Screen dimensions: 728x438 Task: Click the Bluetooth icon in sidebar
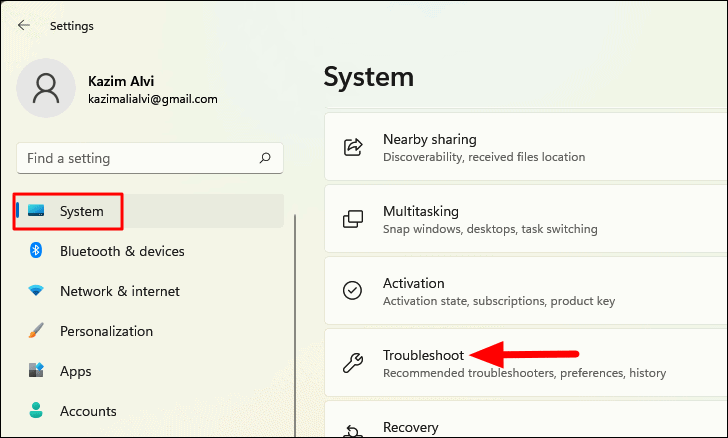[x=36, y=250]
